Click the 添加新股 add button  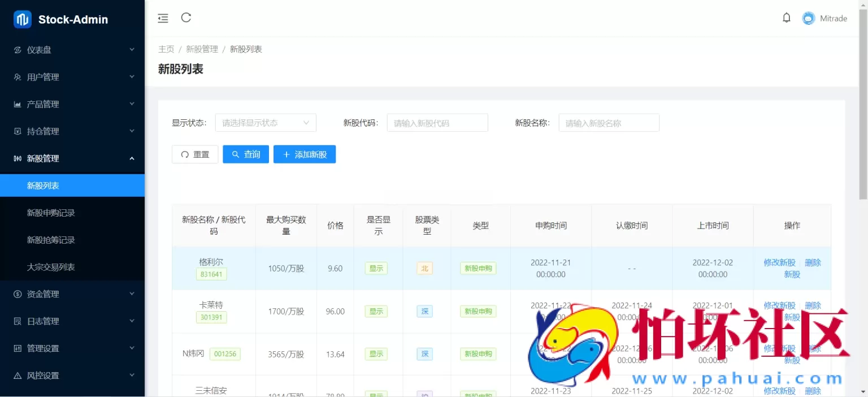pyautogui.click(x=305, y=154)
